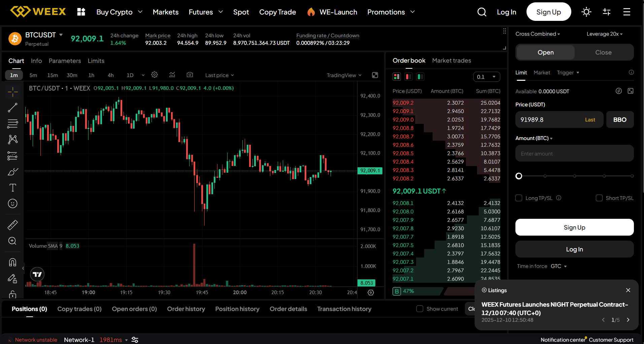
Task: Activate the magnet snapping tool
Action: pos(12,262)
